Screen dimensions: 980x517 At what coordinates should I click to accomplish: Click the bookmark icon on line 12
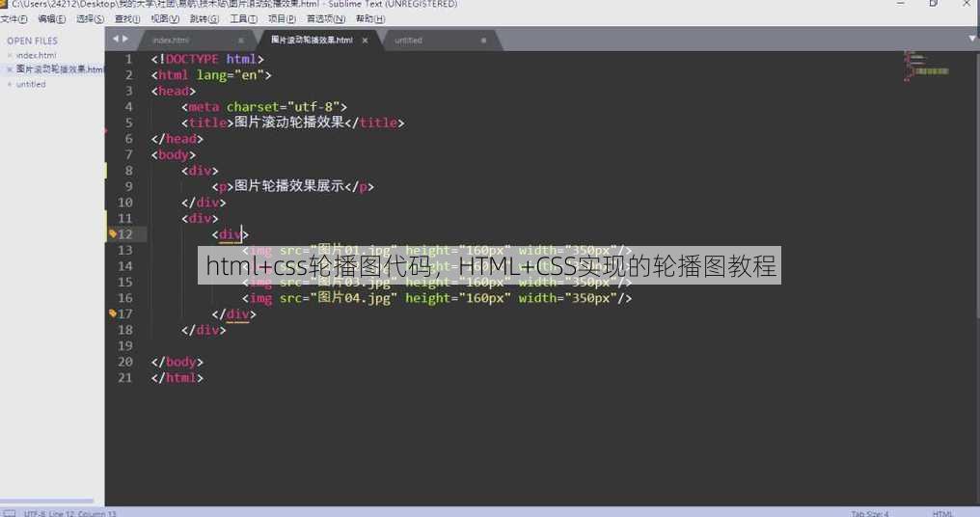click(x=113, y=233)
